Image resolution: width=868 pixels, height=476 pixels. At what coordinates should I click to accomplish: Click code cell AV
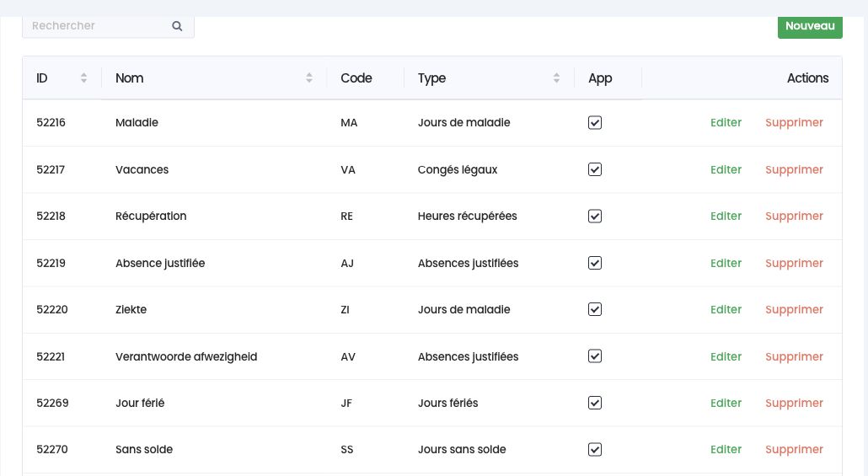[348, 357]
